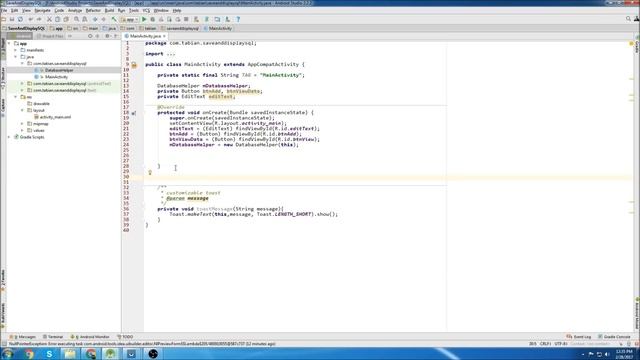Expand the androidTest package node
Viewport: 640px width, 360px height.
point(22,84)
